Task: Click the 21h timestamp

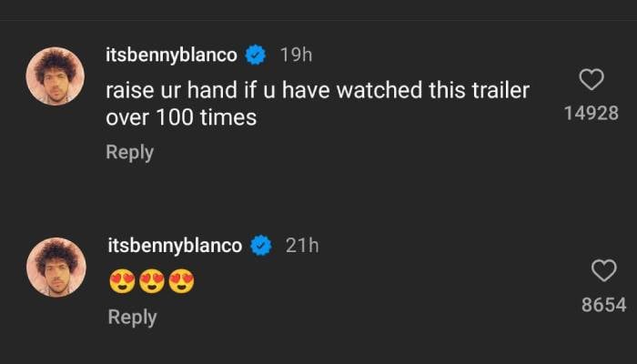Action: [x=302, y=246]
